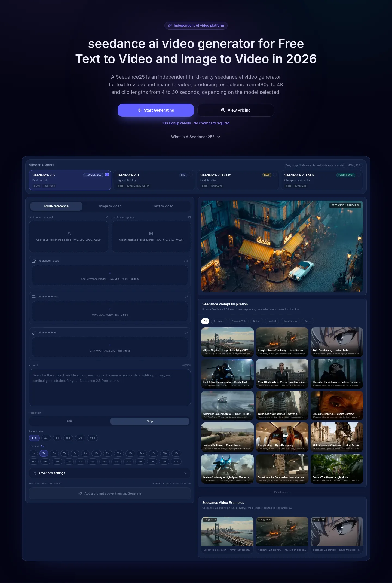Image resolution: width=392 pixels, height=583 pixels.
Task: Open the More Examples link
Action: [282, 492]
